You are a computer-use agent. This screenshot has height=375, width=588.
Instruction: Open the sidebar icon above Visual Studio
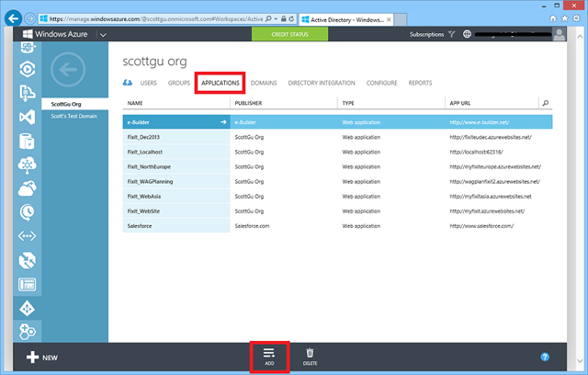[27, 93]
